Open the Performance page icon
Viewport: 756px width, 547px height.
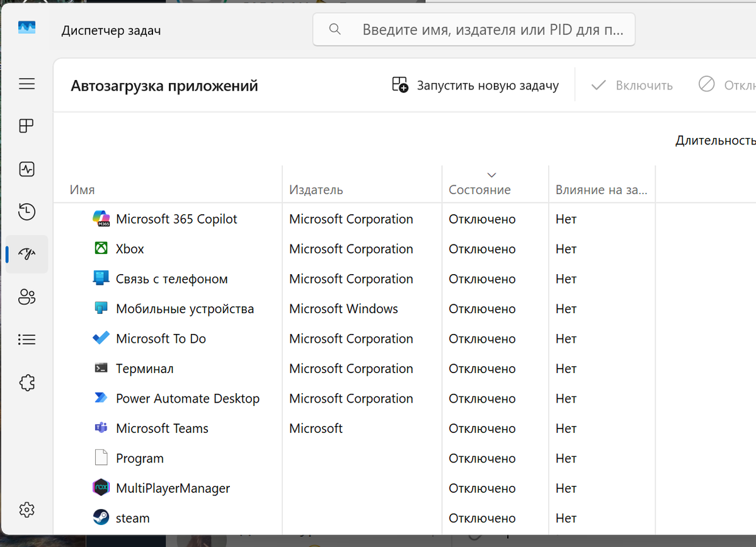(26, 169)
